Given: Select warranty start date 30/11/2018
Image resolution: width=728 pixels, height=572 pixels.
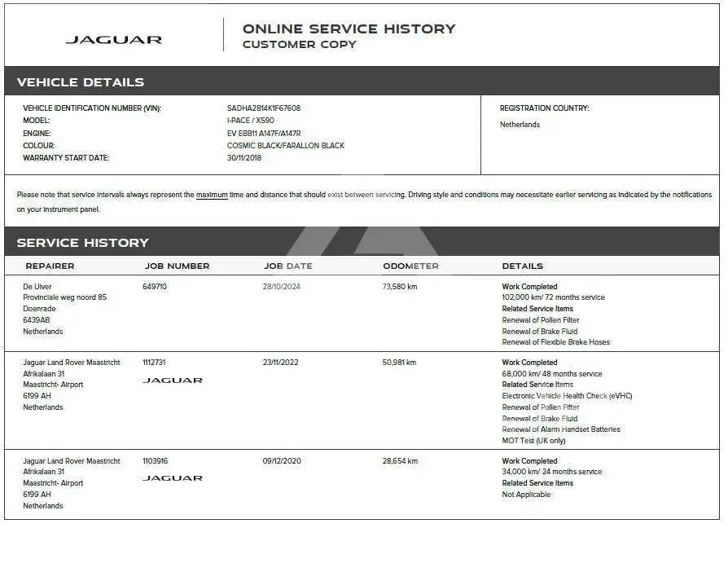Looking at the screenshot, I should pos(244,158).
